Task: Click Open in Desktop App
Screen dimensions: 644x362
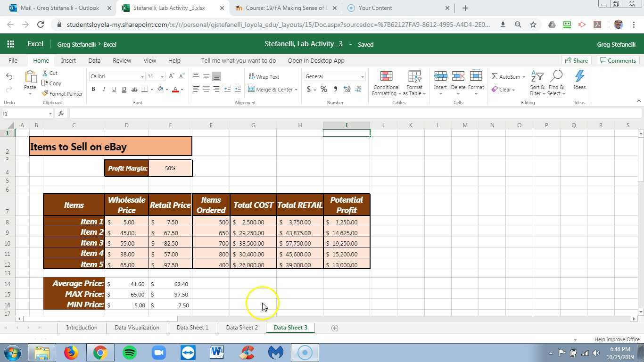Action: (316, 60)
